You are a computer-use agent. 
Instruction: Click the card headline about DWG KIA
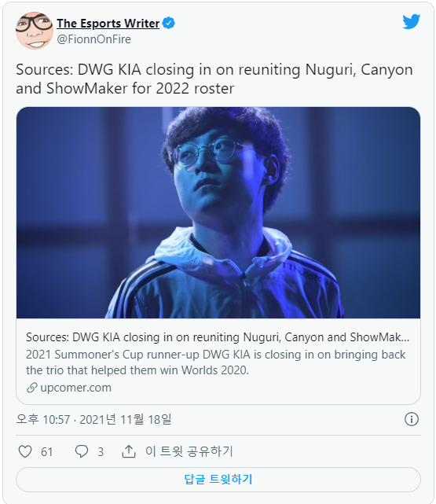click(x=218, y=337)
